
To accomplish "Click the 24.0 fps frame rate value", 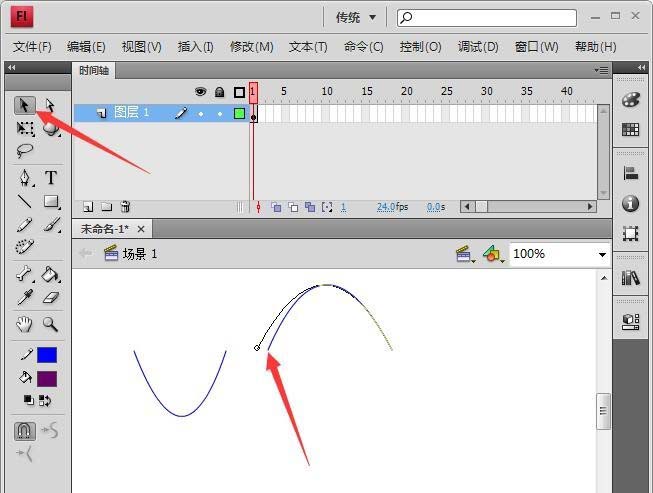I will (x=386, y=207).
